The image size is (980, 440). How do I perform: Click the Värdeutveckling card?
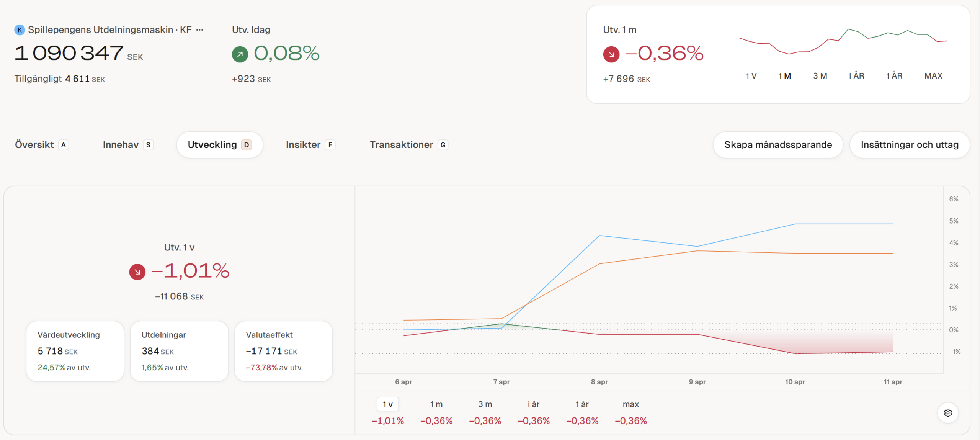pyautogui.click(x=75, y=351)
